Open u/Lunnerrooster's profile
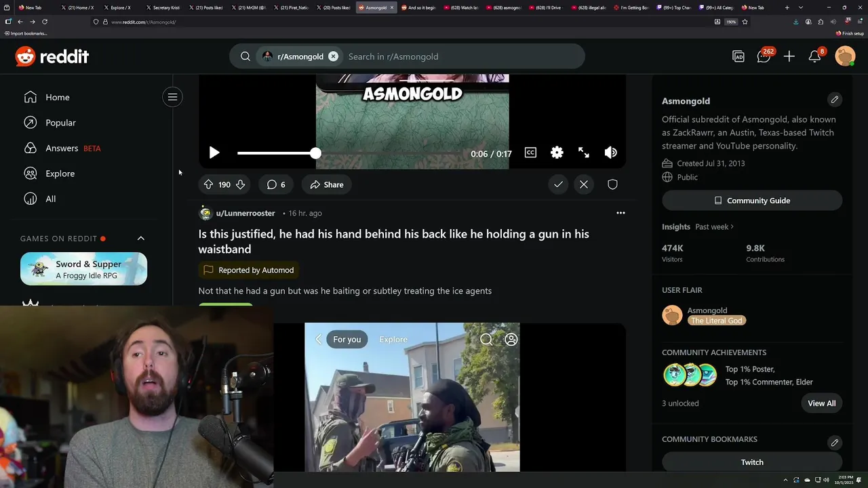This screenshot has height=488, width=868. pyautogui.click(x=245, y=213)
